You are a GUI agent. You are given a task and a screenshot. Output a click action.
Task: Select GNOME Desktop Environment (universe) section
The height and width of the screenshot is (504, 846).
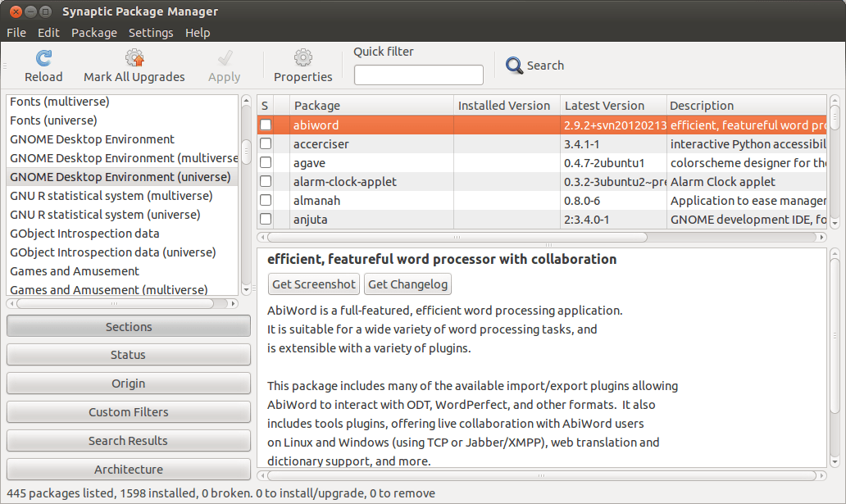click(122, 177)
